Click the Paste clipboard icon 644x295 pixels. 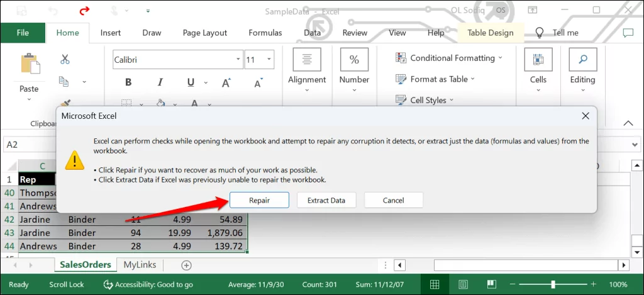pyautogui.click(x=30, y=64)
